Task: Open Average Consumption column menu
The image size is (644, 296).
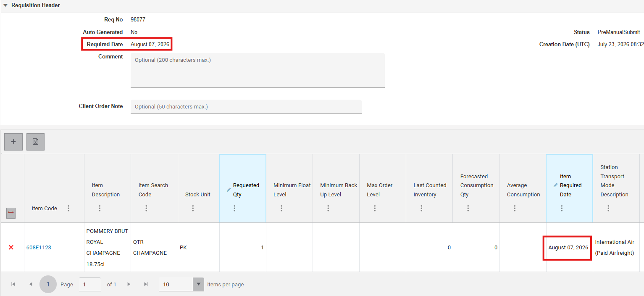Action: click(515, 208)
